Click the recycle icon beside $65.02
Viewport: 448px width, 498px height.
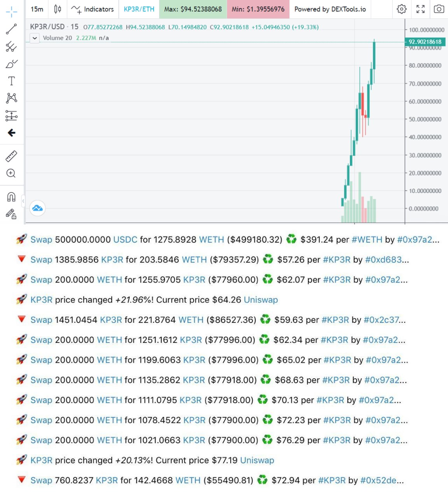(x=268, y=359)
